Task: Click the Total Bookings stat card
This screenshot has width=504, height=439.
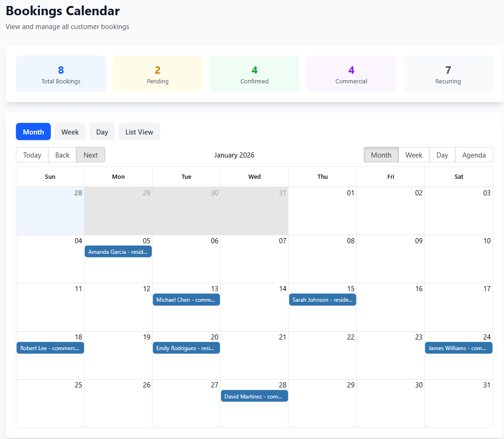Action: (60, 73)
